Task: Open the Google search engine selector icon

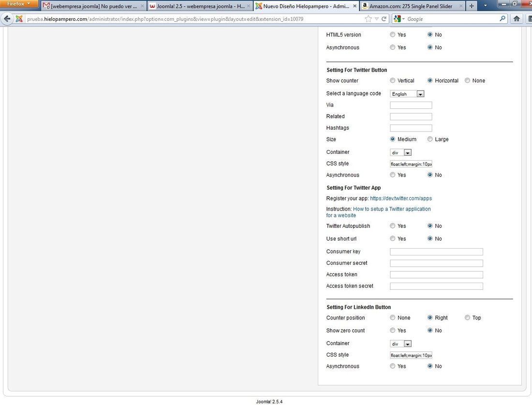Action: tap(399, 19)
